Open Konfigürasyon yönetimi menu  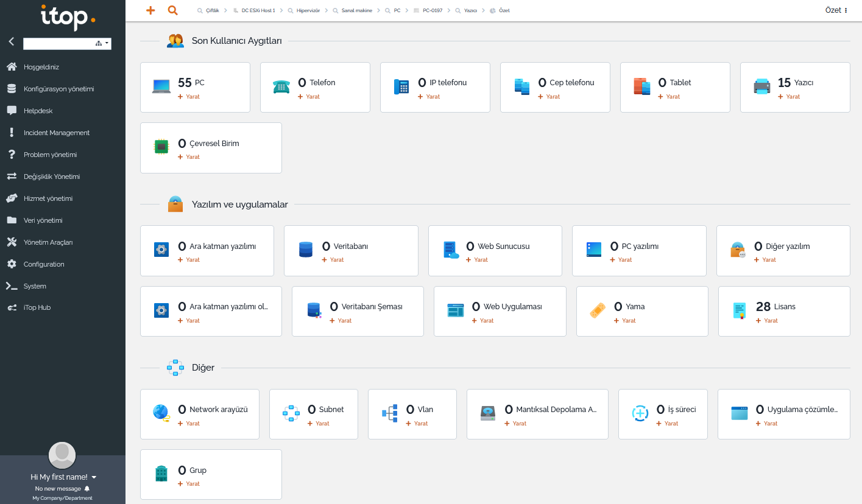coord(58,89)
